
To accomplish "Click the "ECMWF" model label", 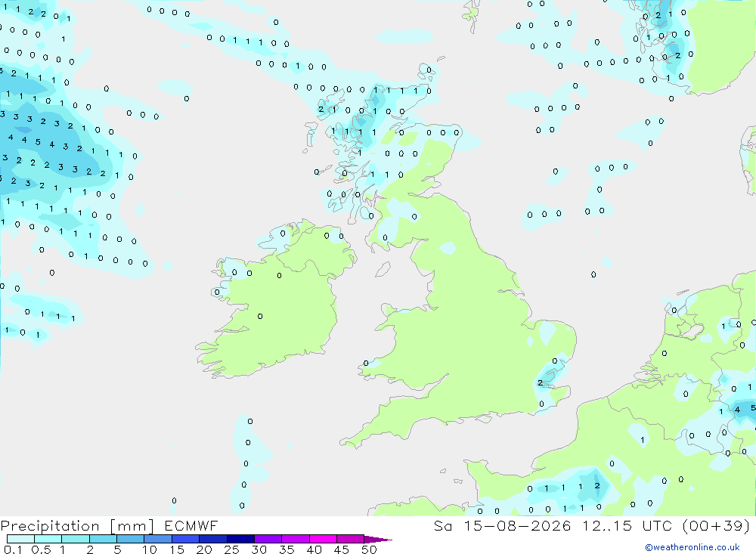I will point(191,526).
